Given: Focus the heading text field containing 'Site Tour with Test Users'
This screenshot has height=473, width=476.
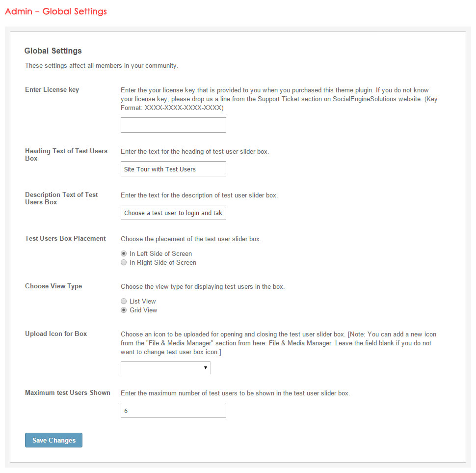Looking at the screenshot, I should click(173, 169).
